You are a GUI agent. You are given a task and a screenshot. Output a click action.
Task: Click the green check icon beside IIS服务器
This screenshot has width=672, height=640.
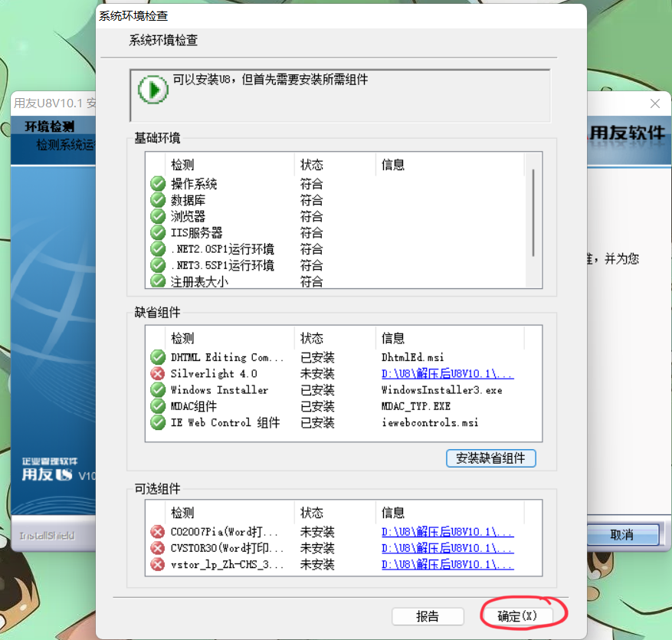[158, 232]
